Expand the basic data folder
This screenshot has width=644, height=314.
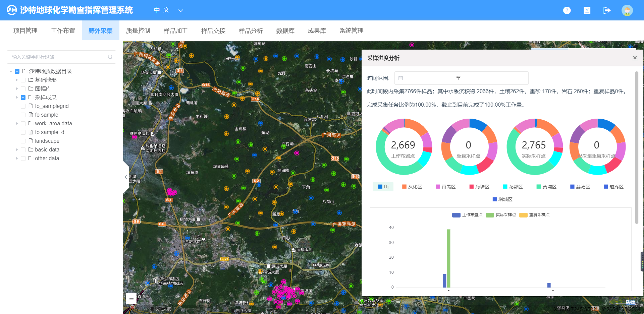[x=17, y=150]
